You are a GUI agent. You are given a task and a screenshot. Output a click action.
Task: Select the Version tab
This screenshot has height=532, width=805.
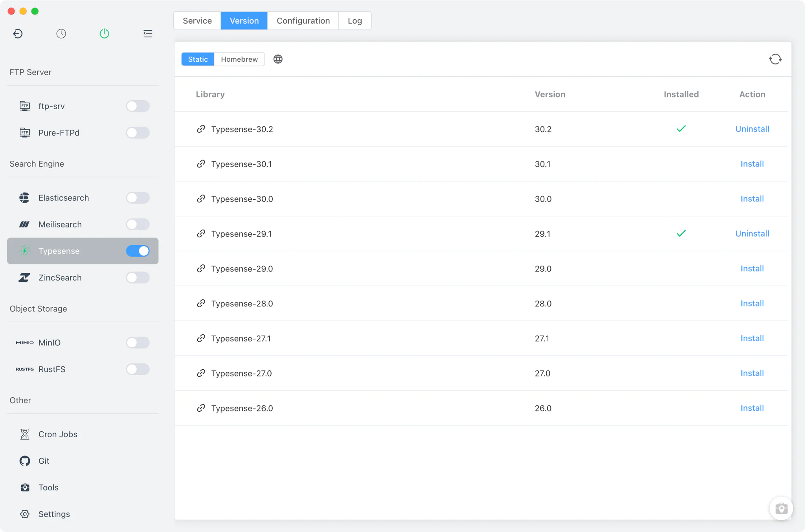click(244, 20)
